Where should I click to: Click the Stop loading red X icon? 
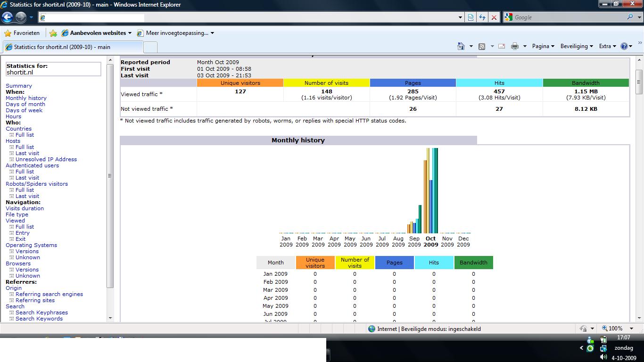(494, 17)
